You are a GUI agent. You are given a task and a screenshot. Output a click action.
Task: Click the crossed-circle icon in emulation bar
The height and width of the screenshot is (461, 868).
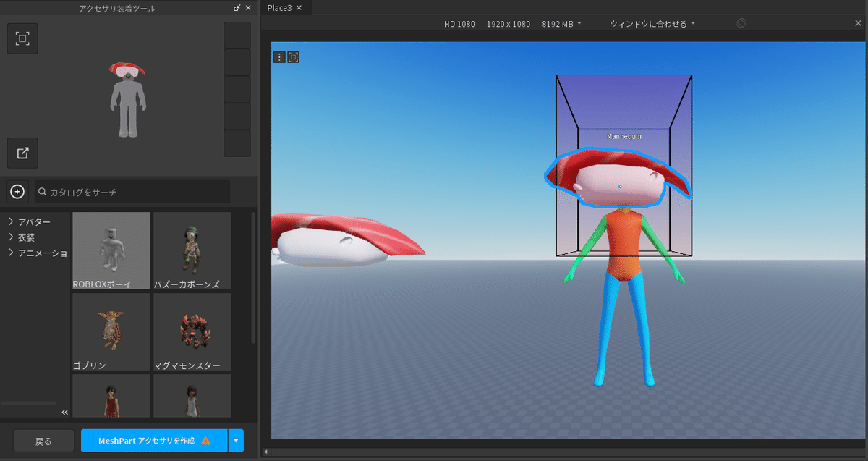tap(741, 24)
